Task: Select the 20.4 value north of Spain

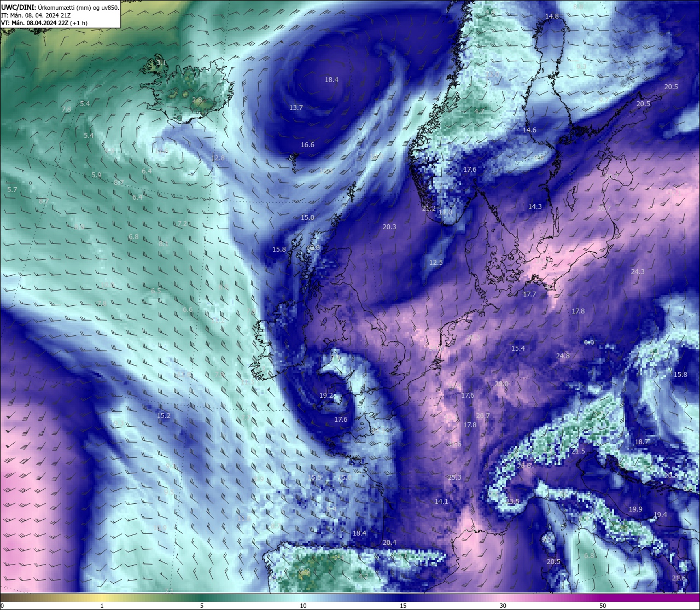Action: click(389, 543)
